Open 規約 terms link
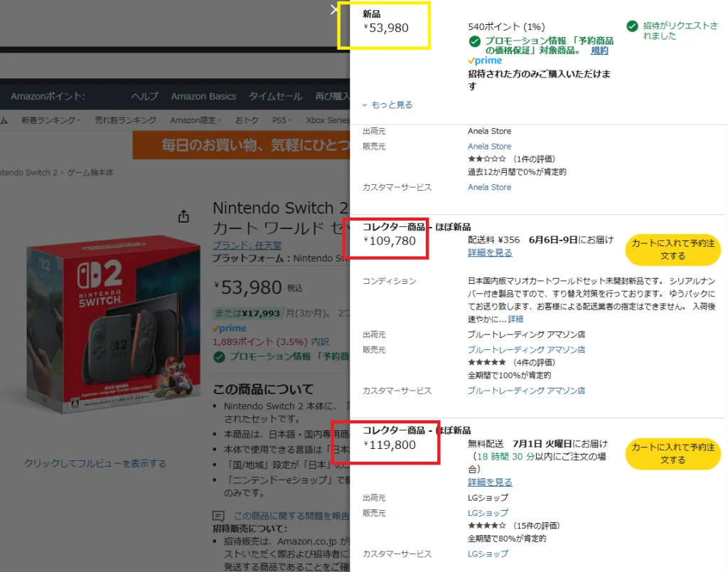Image resolution: width=728 pixels, height=572 pixels. click(x=599, y=51)
